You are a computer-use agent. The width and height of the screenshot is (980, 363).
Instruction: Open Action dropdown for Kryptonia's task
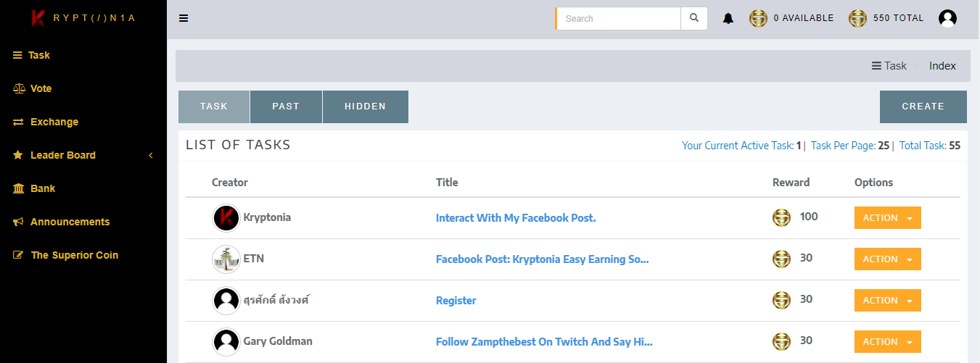(887, 218)
